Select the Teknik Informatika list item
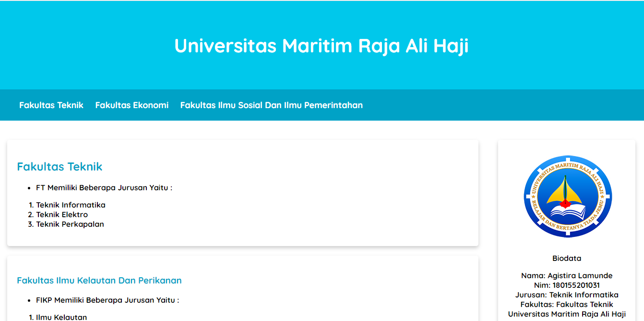The image size is (644, 321). click(71, 205)
